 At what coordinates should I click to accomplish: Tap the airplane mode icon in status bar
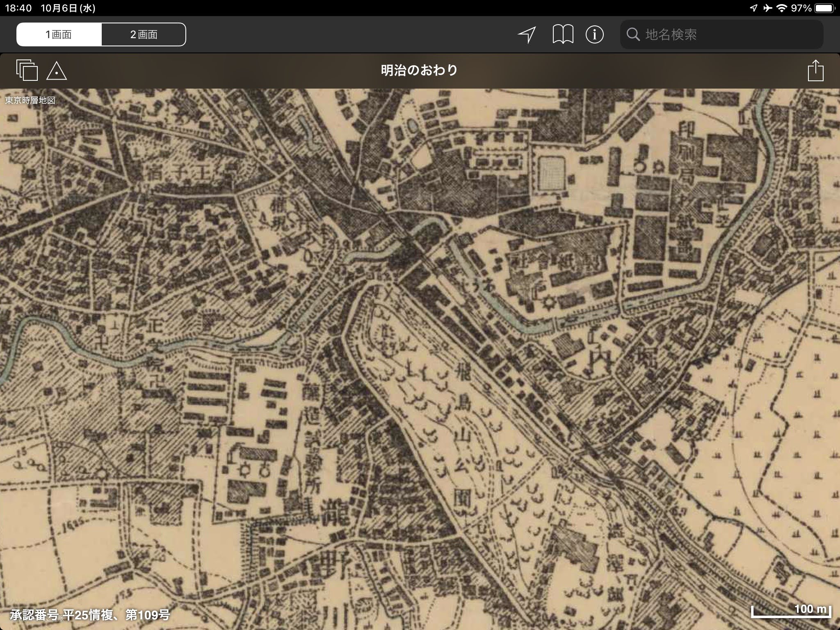point(767,8)
